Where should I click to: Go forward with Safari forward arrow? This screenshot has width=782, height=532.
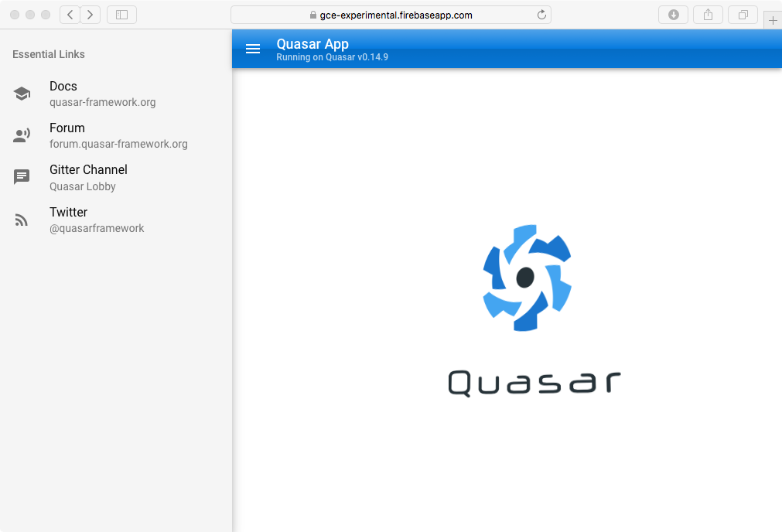(x=90, y=15)
